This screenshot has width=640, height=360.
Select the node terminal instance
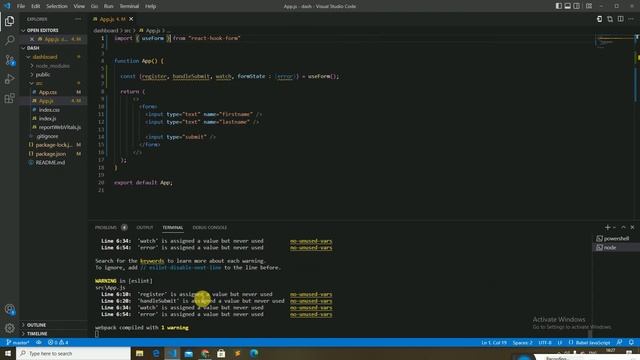(616, 248)
